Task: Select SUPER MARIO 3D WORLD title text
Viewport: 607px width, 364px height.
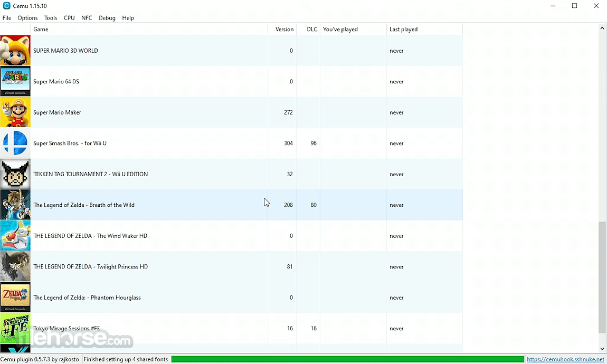Action: tap(65, 51)
